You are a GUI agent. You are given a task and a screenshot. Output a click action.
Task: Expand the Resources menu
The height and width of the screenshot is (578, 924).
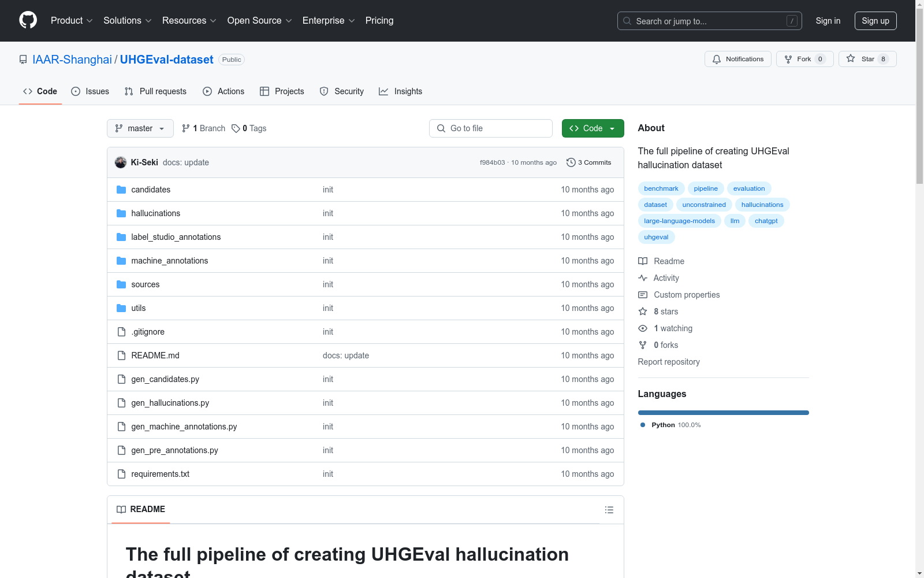[189, 20]
